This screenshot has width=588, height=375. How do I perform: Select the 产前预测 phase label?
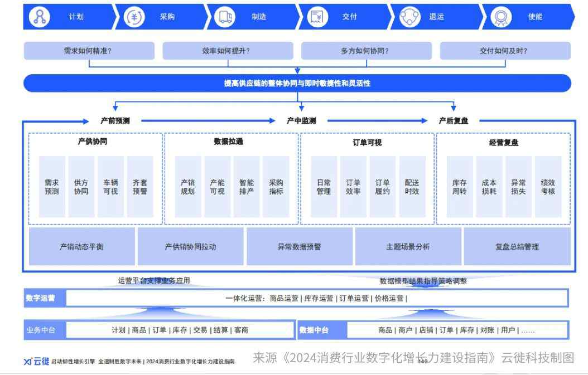point(115,121)
